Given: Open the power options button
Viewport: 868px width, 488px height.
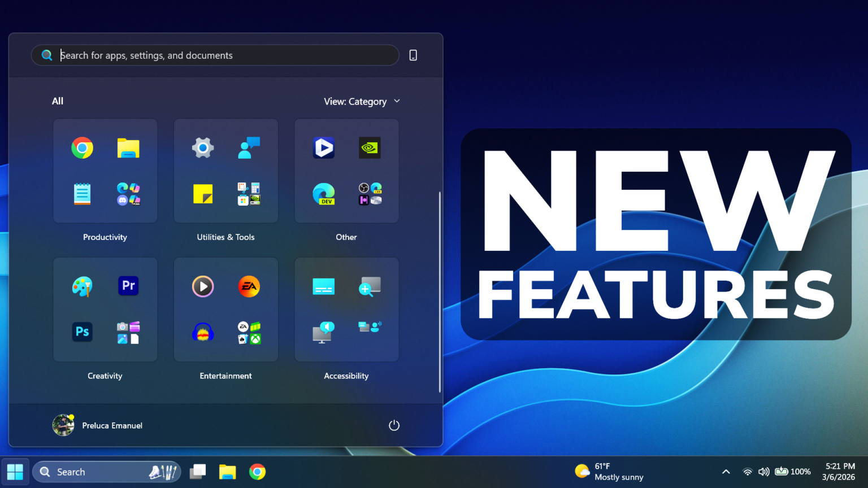Looking at the screenshot, I should point(394,425).
